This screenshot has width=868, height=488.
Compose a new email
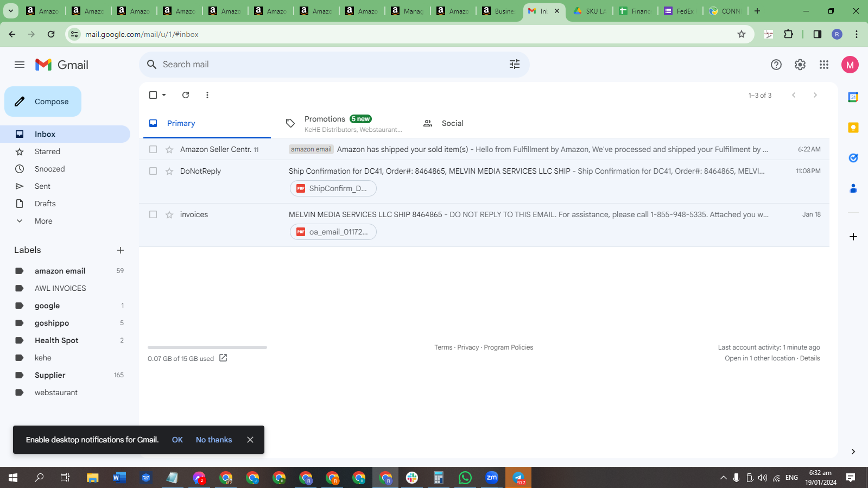(43, 102)
